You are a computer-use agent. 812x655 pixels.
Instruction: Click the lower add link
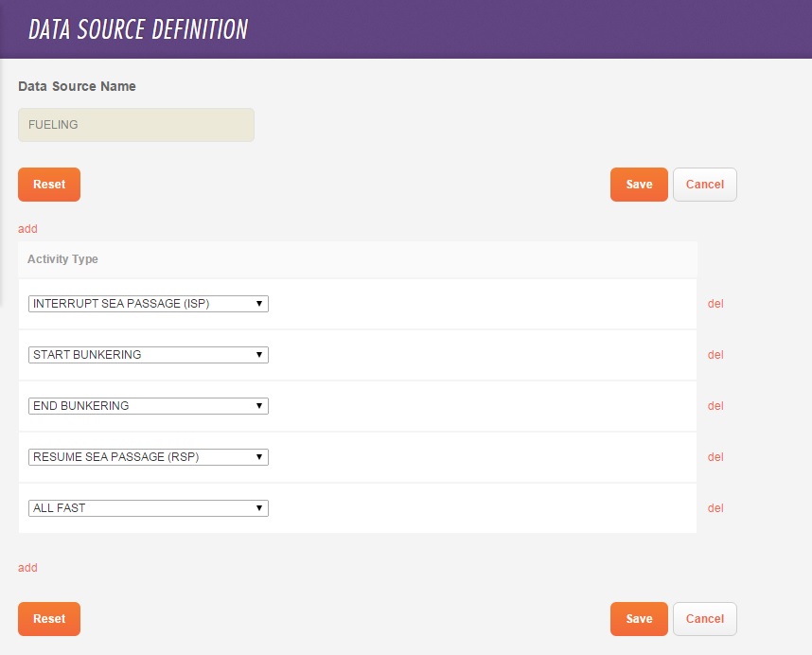[26, 567]
